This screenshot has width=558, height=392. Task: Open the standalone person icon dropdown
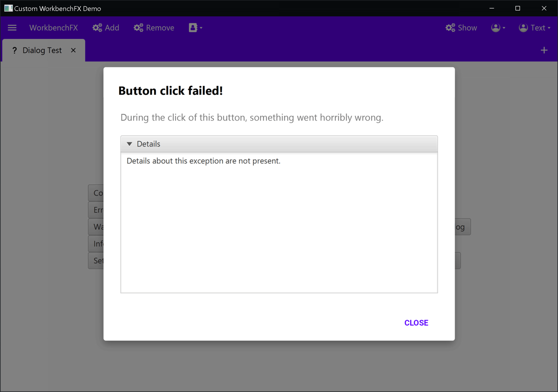click(498, 28)
